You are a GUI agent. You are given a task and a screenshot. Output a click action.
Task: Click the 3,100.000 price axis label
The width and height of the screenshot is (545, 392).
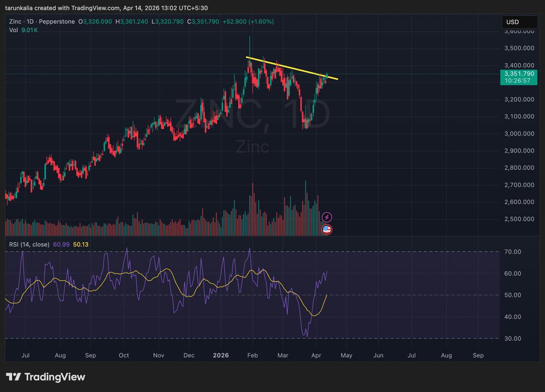click(x=518, y=117)
